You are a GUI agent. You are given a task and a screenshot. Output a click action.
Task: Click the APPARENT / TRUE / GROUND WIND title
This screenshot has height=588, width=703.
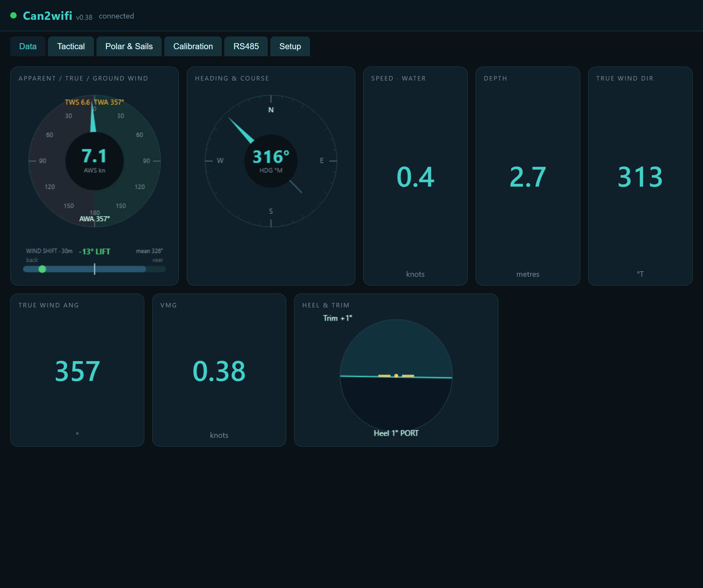pyautogui.click(x=83, y=78)
